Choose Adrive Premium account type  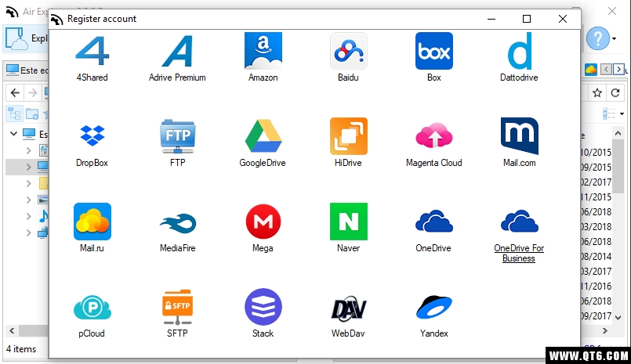tap(177, 58)
